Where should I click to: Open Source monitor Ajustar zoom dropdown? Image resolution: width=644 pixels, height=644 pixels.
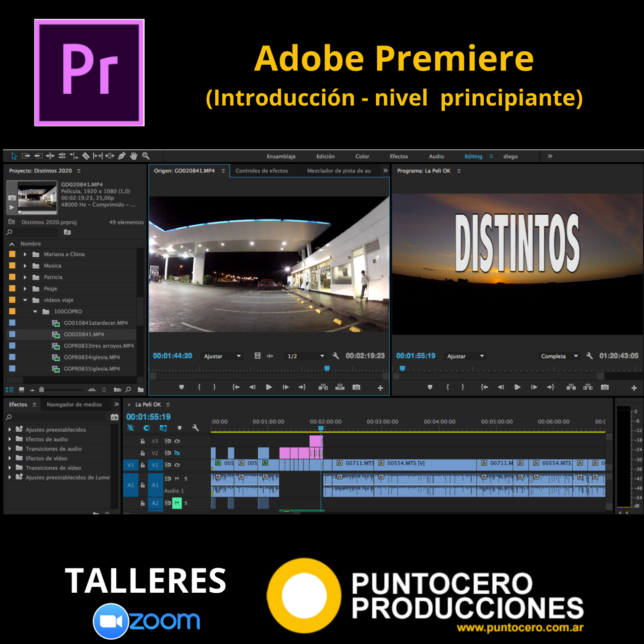click(x=223, y=356)
